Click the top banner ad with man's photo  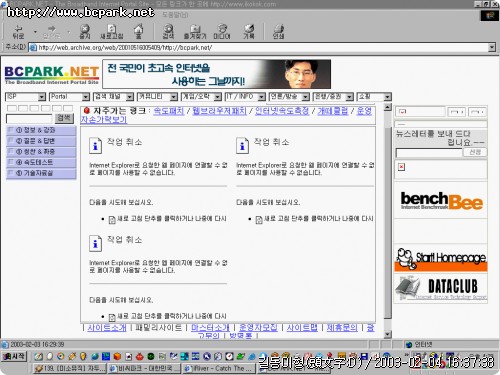[217, 74]
